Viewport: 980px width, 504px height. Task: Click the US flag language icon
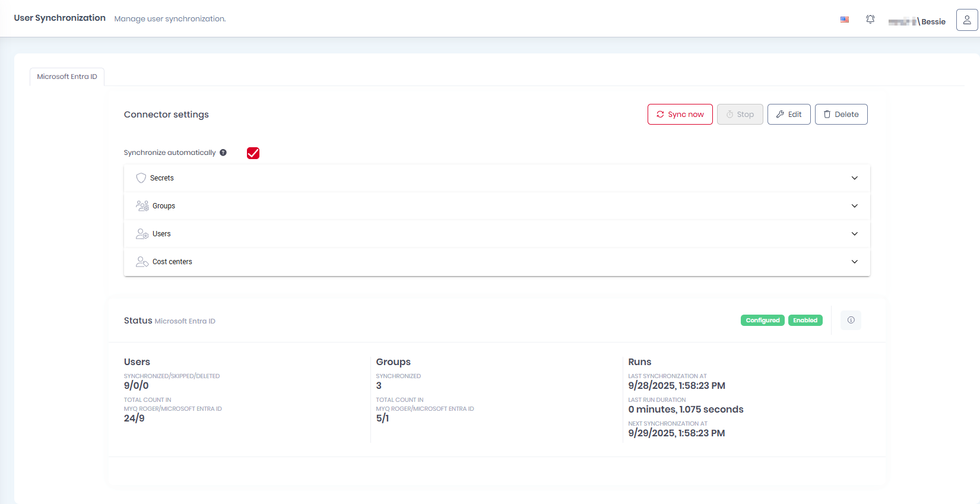click(x=844, y=20)
